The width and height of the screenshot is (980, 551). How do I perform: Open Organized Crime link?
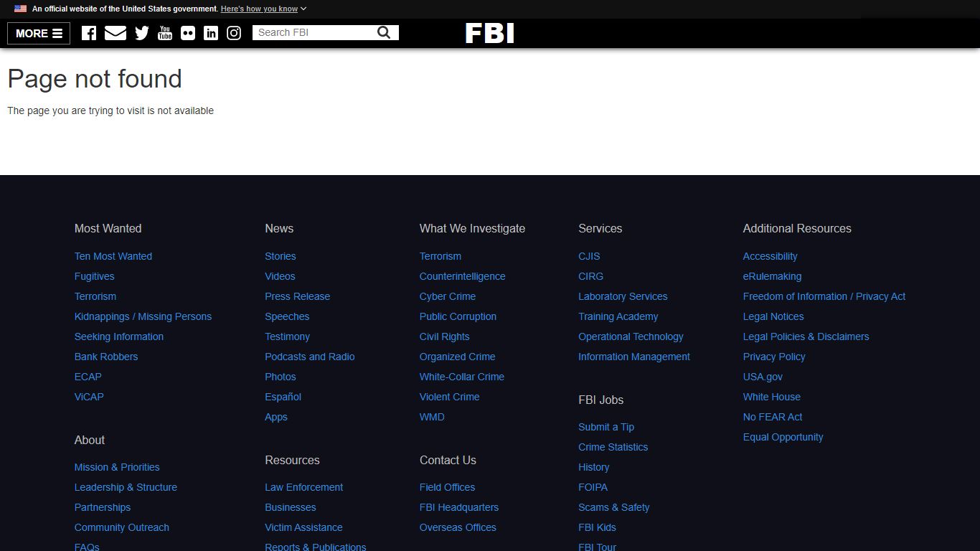coord(458,357)
